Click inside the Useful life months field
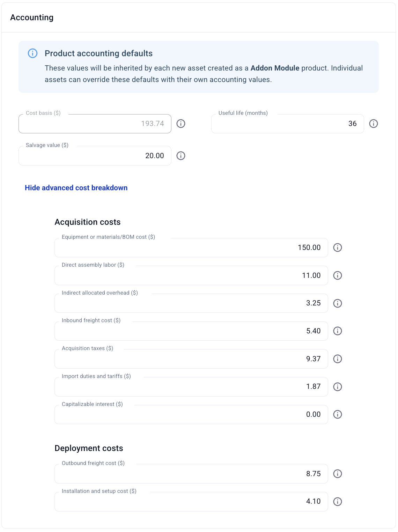 (x=287, y=124)
